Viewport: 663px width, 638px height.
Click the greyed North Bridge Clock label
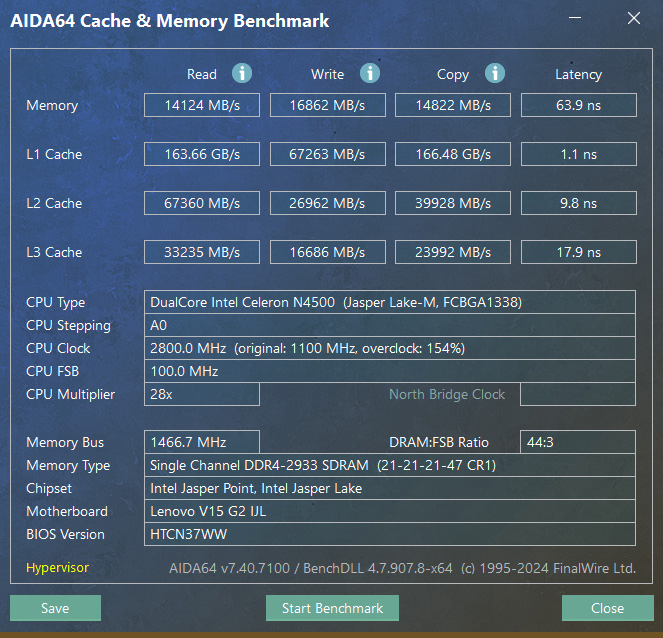click(447, 394)
